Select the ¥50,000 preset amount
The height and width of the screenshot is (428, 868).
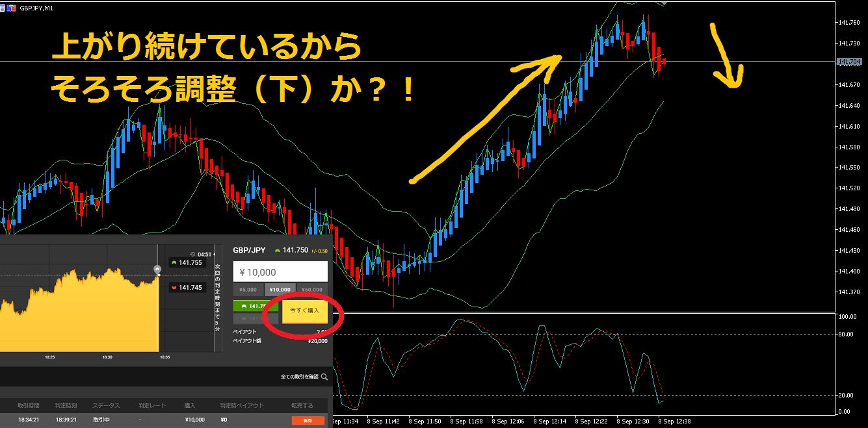312,290
